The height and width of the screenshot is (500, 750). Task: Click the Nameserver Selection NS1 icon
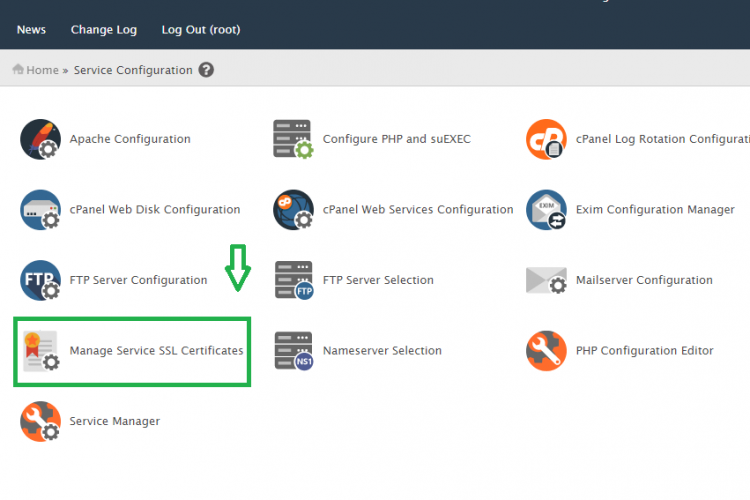[294, 351]
